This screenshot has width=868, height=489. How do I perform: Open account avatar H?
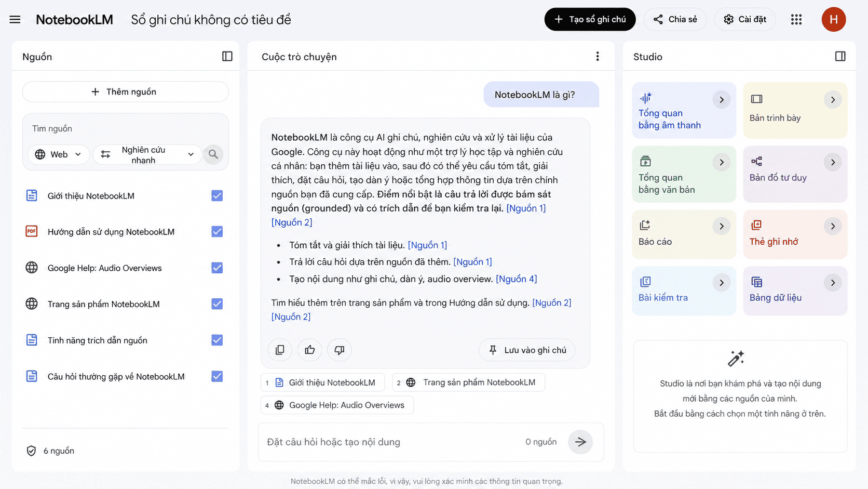[834, 20]
